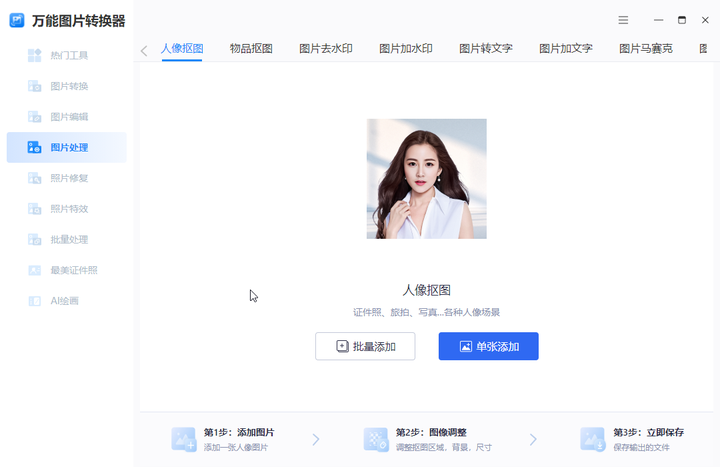The height and width of the screenshot is (467, 720).
Task: Select 图片编辑 in the sidebar
Action: pyautogui.click(x=67, y=117)
